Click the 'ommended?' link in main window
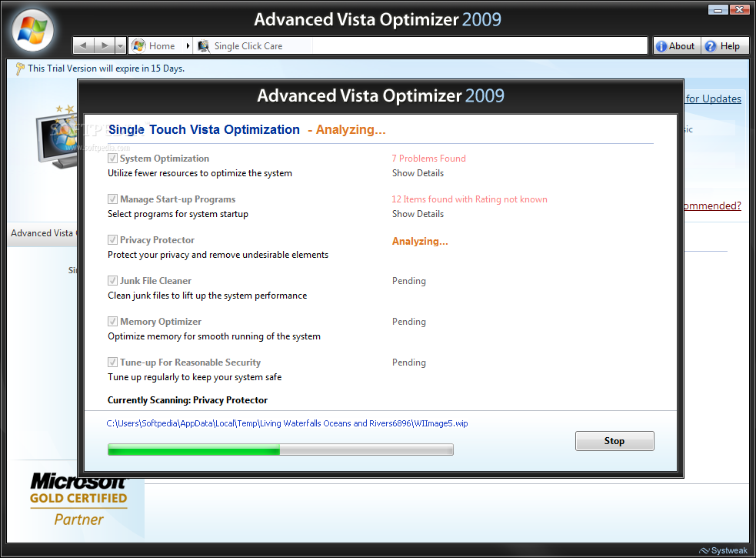 tap(713, 205)
